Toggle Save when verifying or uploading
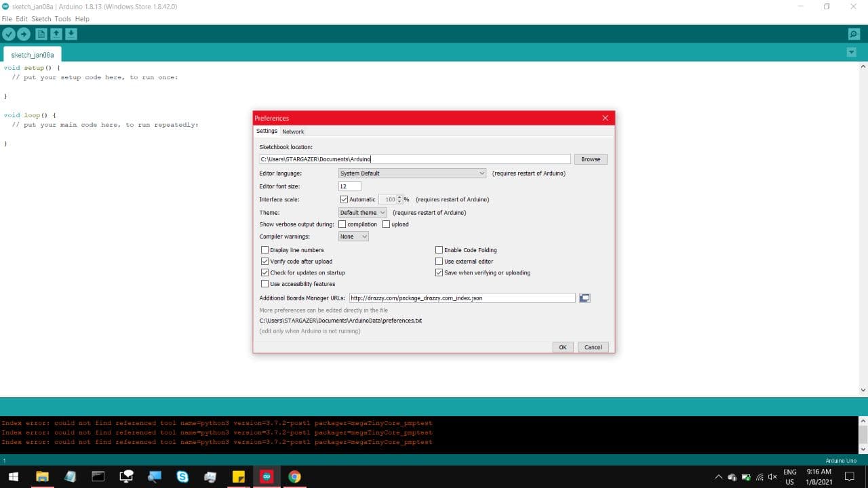Screen dimensions: 868x488 coord(439,272)
